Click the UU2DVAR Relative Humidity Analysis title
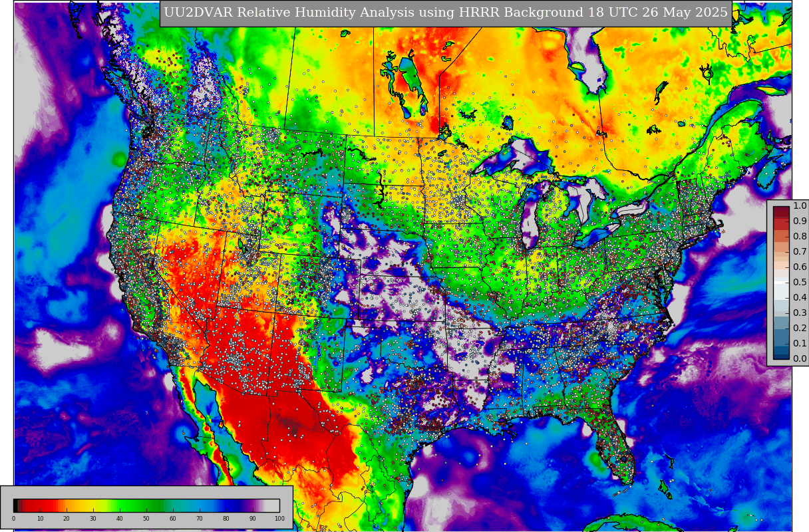This screenshot has height=532, width=809. click(x=446, y=13)
